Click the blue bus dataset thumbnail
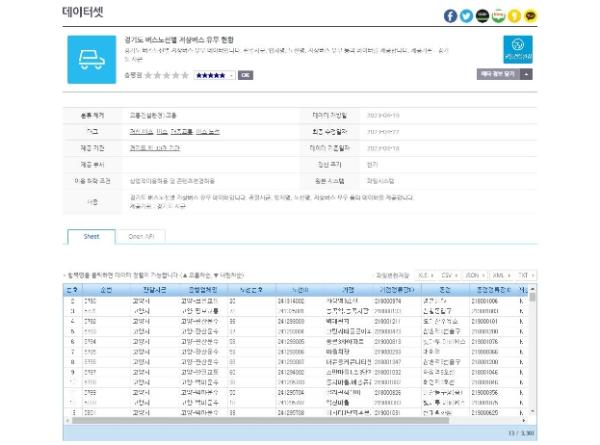 tap(94, 58)
